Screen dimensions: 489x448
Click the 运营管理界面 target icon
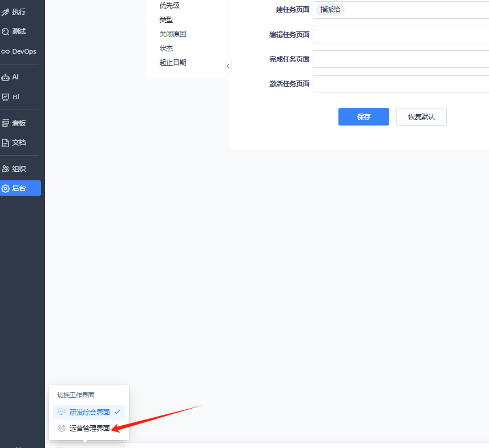(x=62, y=429)
